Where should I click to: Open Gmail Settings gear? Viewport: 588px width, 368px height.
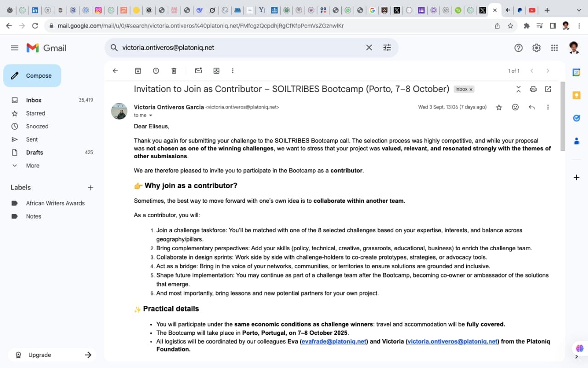536,48
